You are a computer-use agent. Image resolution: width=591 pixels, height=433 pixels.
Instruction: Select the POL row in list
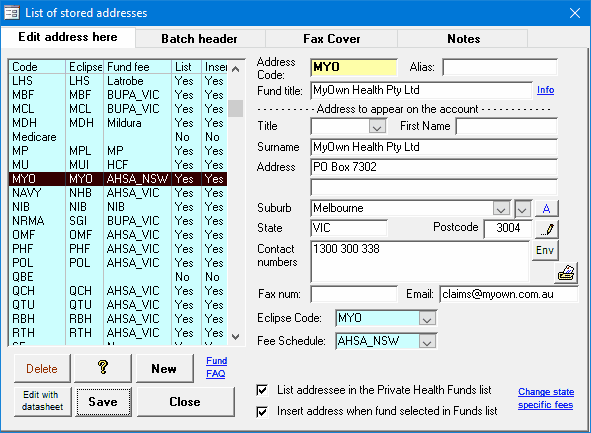(x=118, y=263)
